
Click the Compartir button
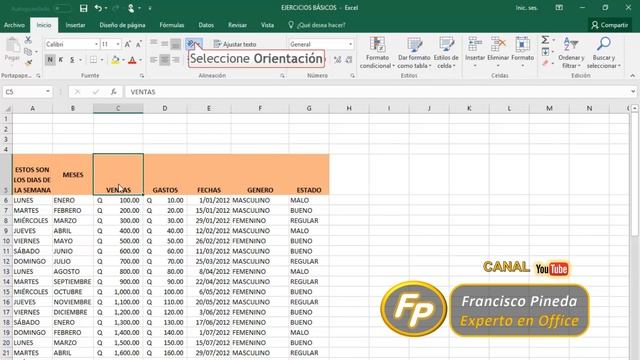click(x=610, y=25)
